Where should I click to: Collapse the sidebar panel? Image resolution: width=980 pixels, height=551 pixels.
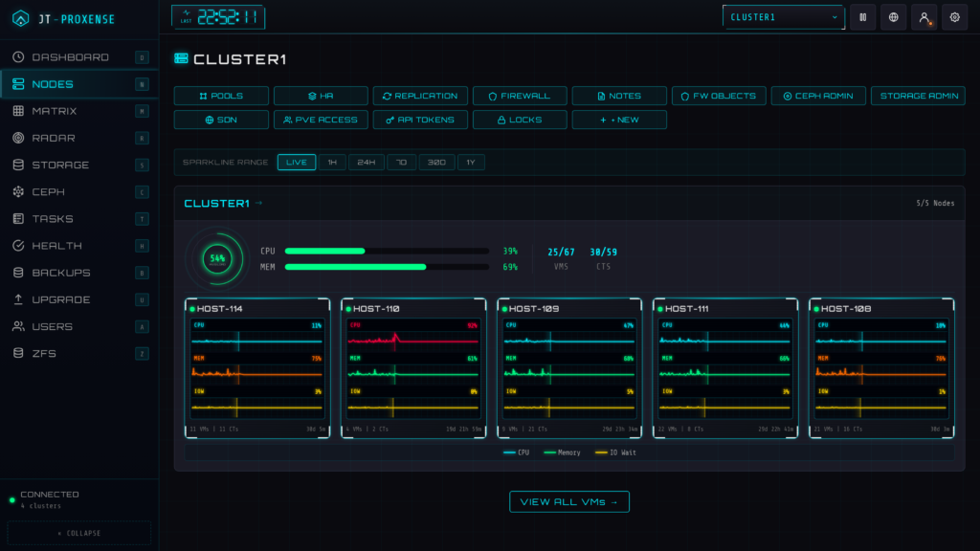[78, 533]
